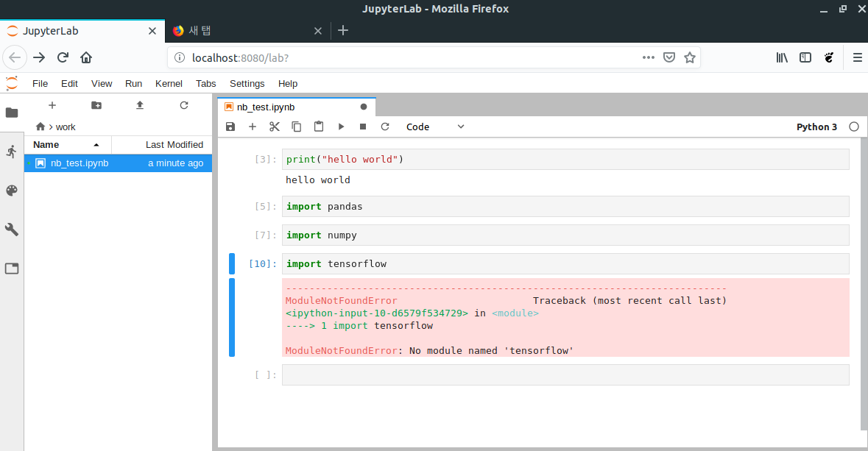The height and width of the screenshot is (451, 868).
Task: Click the import numpy cell
Action: (x=565, y=235)
